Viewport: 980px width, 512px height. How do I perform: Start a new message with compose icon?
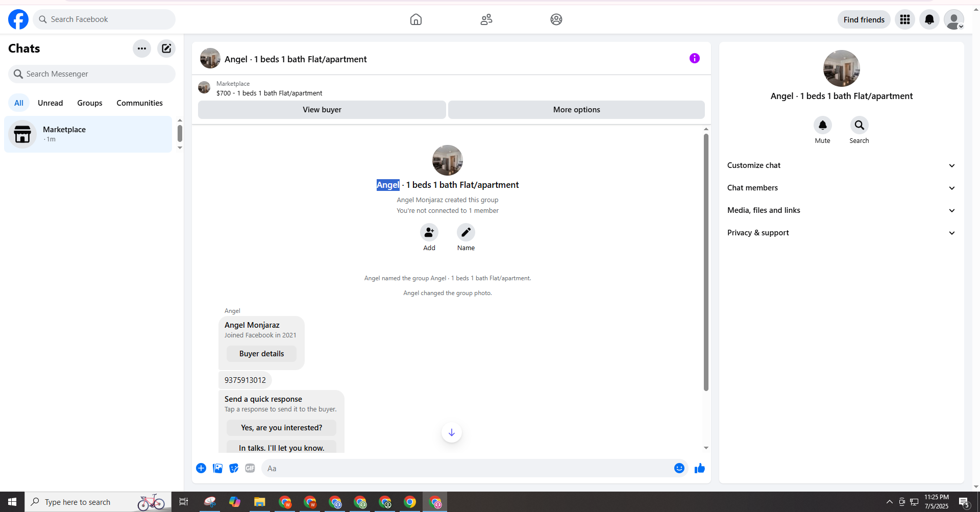166,48
